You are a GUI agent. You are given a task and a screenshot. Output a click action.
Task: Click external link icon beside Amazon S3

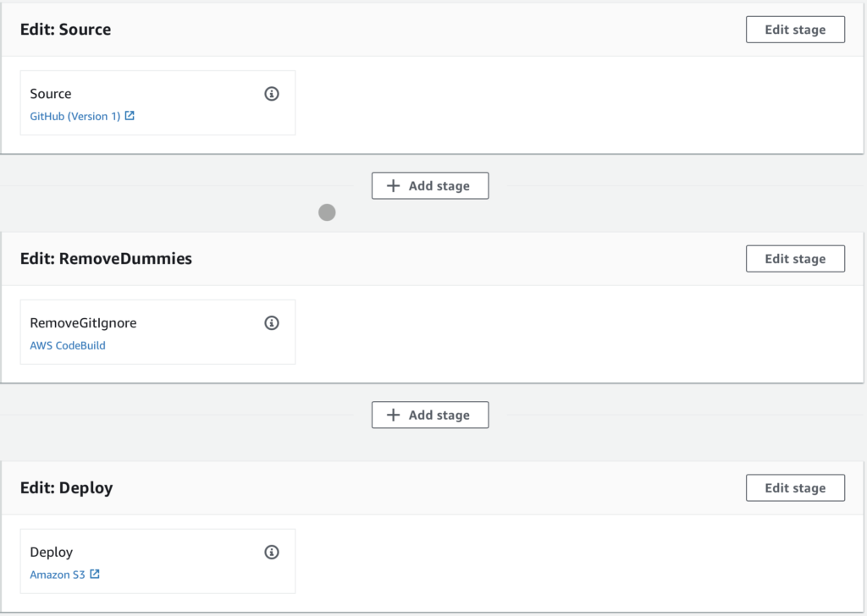click(95, 575)
